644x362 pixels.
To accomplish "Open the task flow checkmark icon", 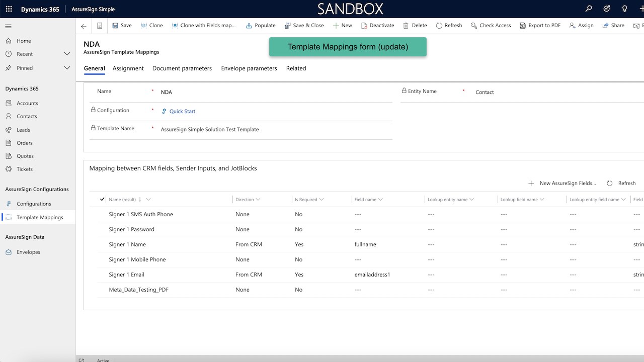I will tap(607, 9).
